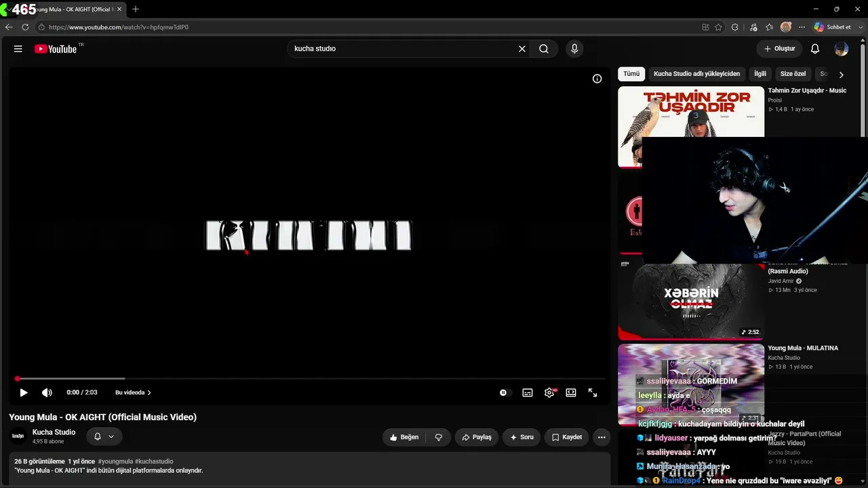Open the Kucha Studio channel avatar

pyautogui.click(x=18, y=436)
